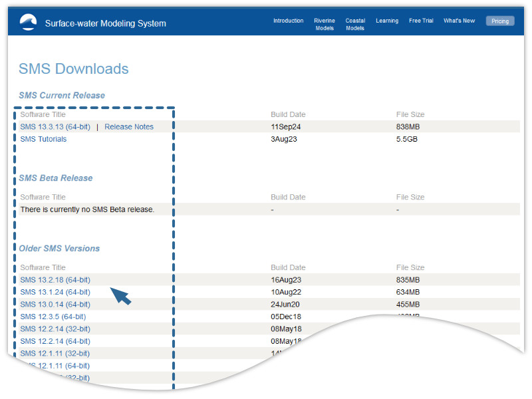Click Surface-water Modeling System site title
This screenshot has width=532, height=399.
tap(105, 23)
